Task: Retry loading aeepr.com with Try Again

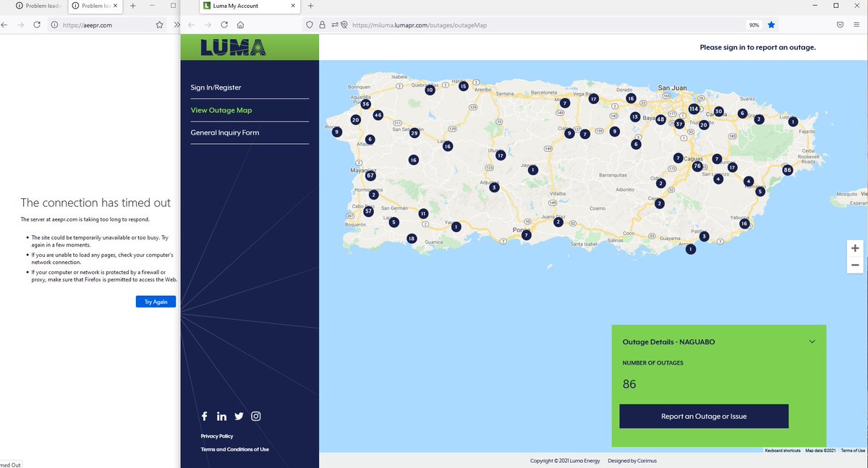Action: tap(156, 302)
